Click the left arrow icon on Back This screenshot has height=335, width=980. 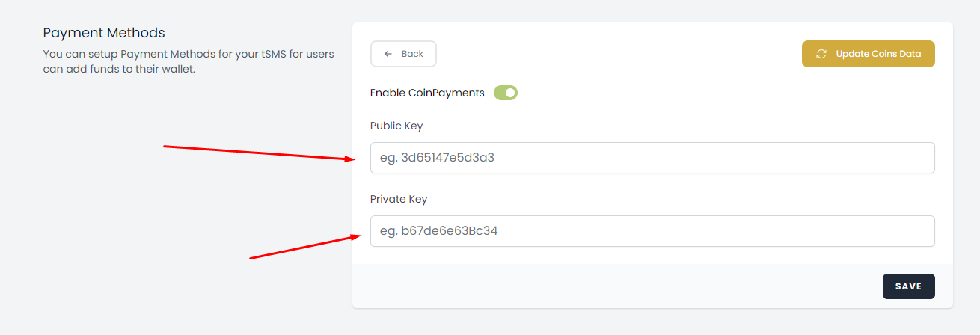point(388,54)
